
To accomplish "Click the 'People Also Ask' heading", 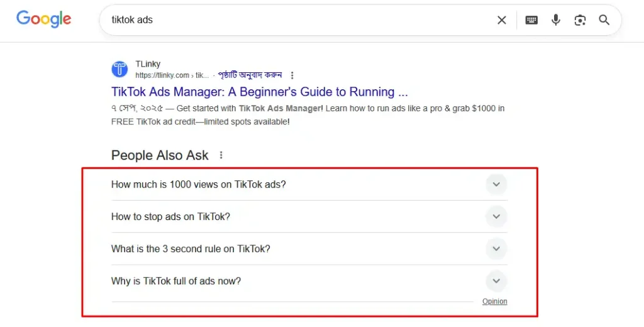I will [160, 155].
